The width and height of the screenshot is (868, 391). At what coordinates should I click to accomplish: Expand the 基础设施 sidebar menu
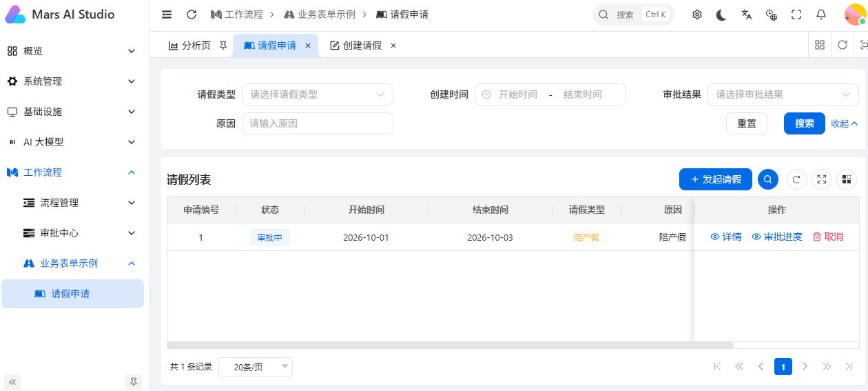(72, 112)
